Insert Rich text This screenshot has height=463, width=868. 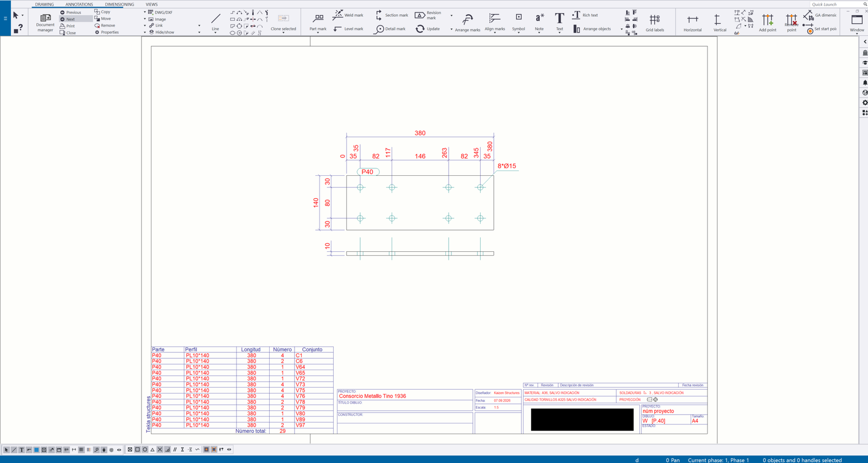(x=585, y=15)
